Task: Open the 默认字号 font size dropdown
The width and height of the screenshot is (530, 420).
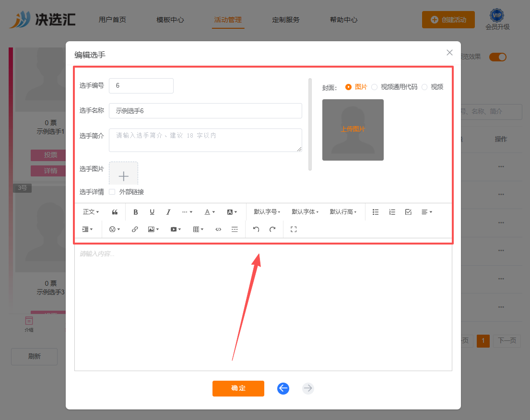Action: (267, 212)
